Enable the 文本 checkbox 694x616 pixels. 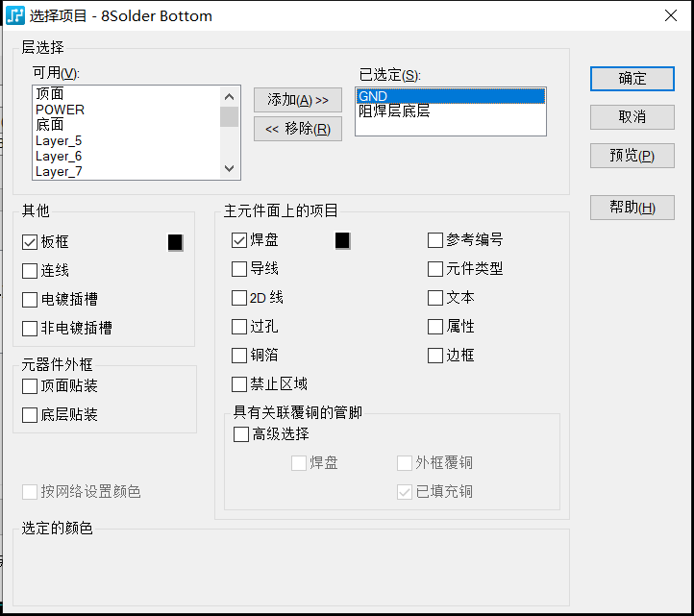(435, 298)
